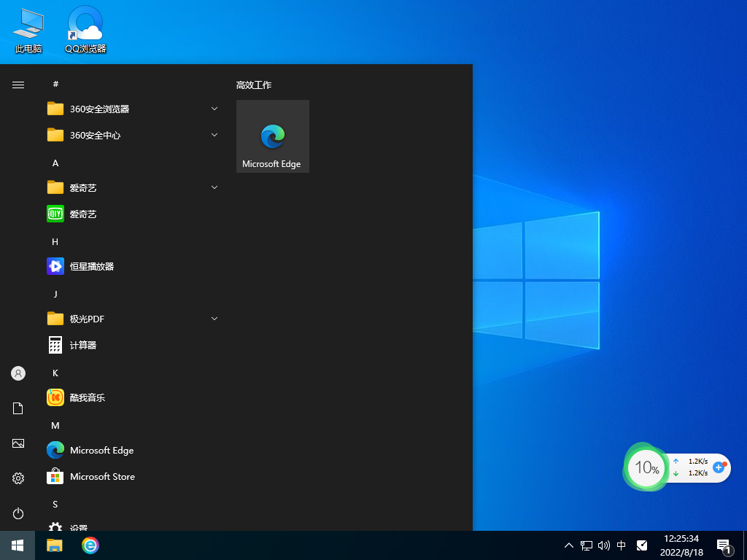This screenshot has width=747, height=560.
Task: Launch Microsoft Store from the app list
Action: (101, 476)
